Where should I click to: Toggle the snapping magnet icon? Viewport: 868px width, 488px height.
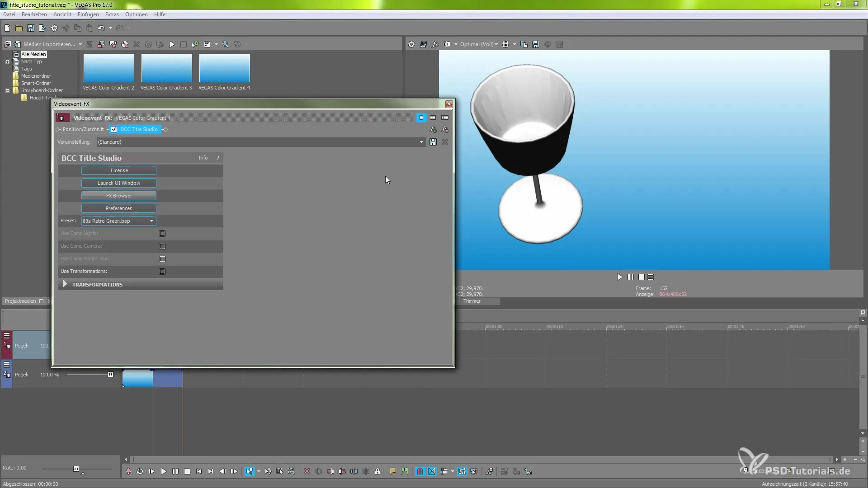(x=420, y=471)
